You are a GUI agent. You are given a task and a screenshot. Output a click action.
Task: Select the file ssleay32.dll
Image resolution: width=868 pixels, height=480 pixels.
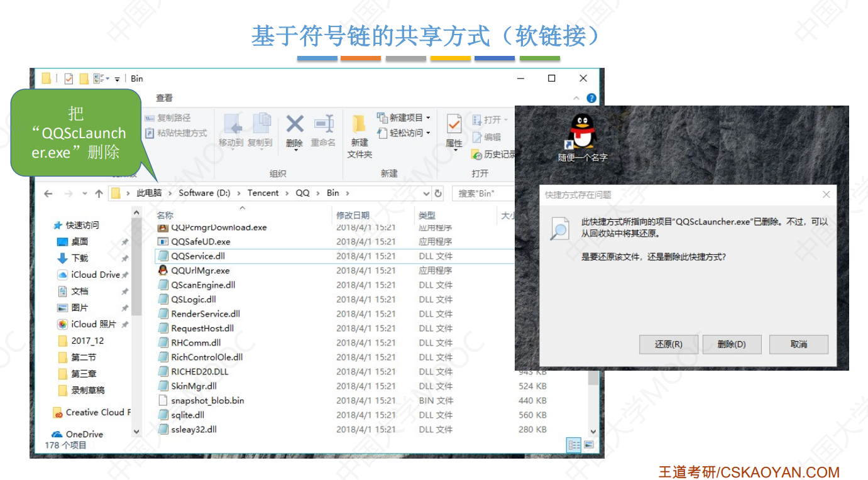(x=194, y=429)
